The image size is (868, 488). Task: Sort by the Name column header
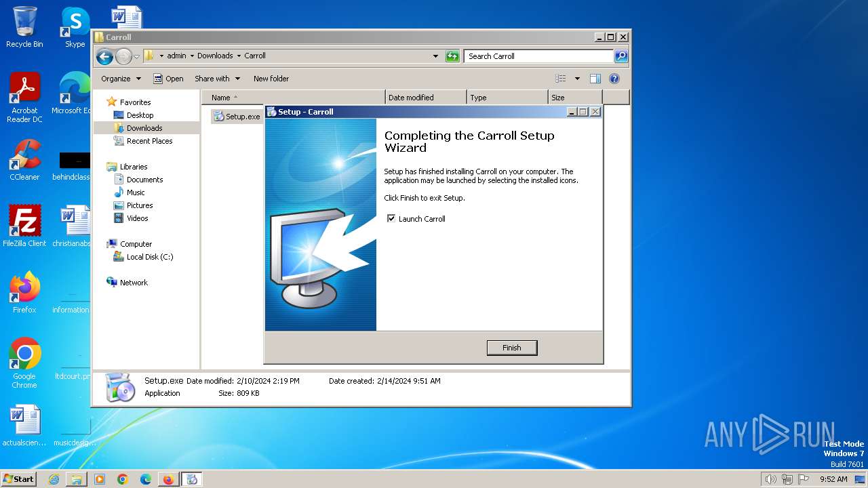pyautogui.click(x=293, y=98)
